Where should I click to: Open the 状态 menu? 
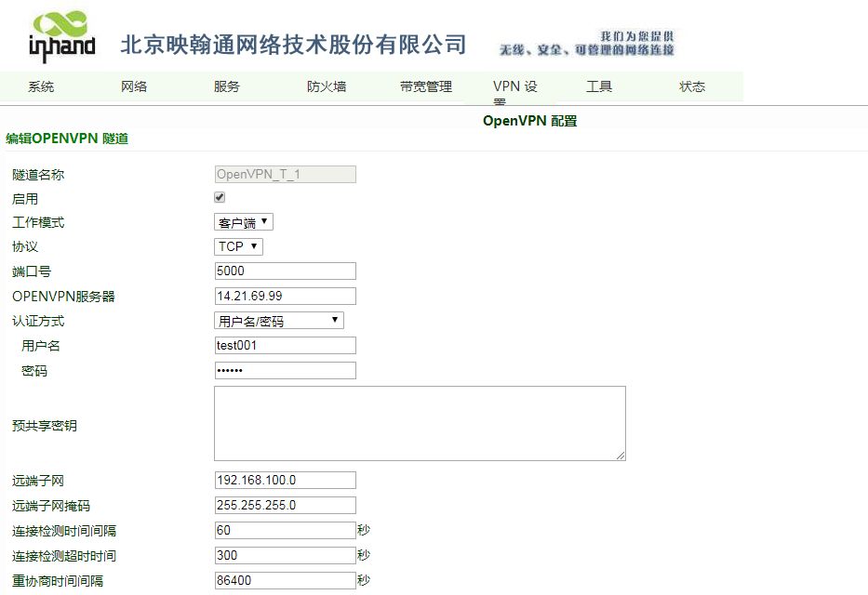pyautogui.click(x=691, y=86)
